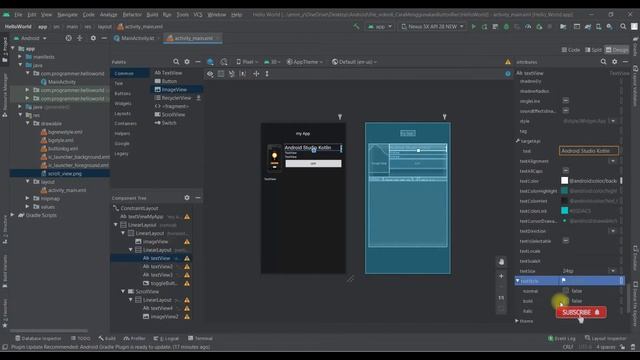The height and width of the screenshot is (360, 640).
Task: Open the Database Inspector tool window
Action: click(x=38, y=338)
